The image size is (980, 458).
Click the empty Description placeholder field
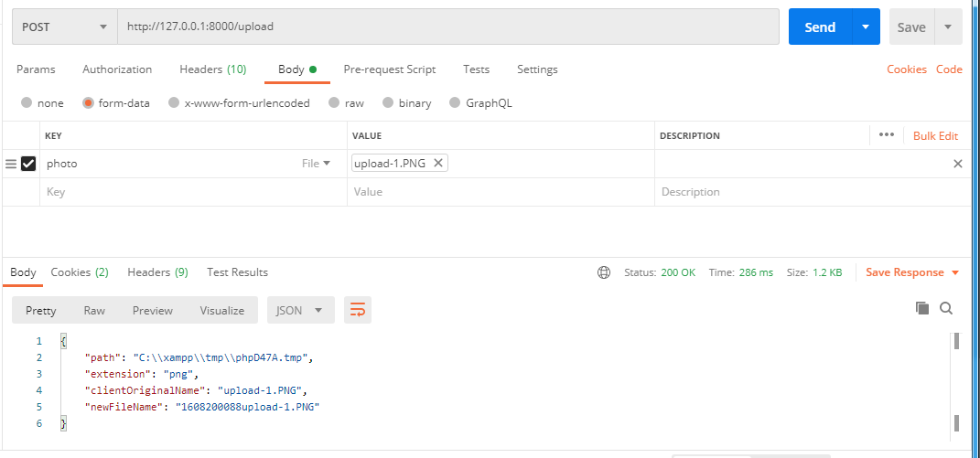tap(813, 192)
